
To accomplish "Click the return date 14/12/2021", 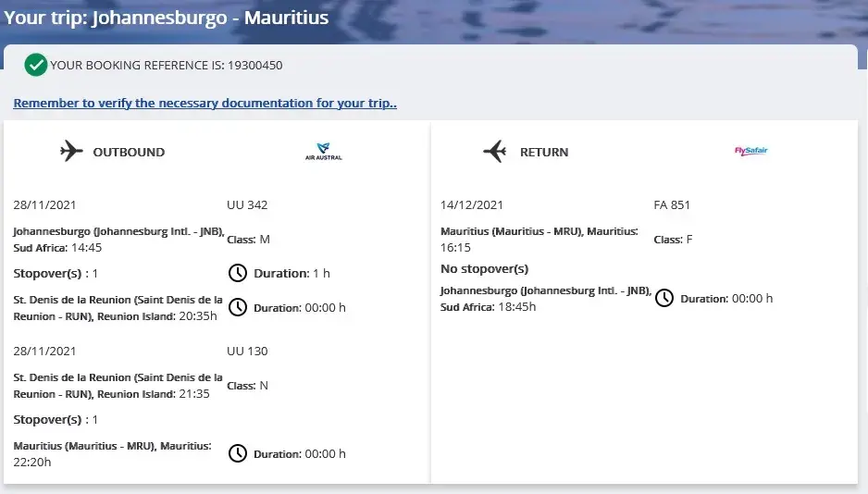I will point(472,204).
